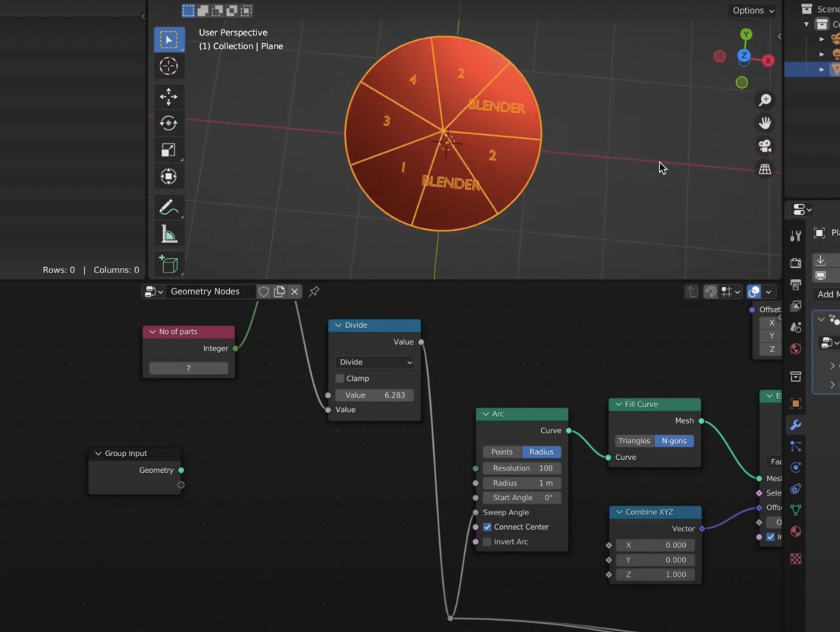Switch to the Material properties tab
Viewport: 840px width, 632px height.
796,531
